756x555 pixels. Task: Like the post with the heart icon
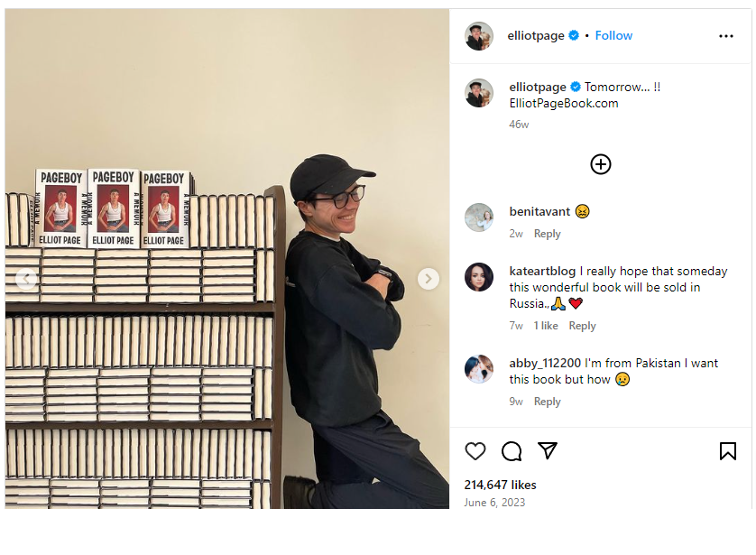pyautogui.click(x=475, y=451)
